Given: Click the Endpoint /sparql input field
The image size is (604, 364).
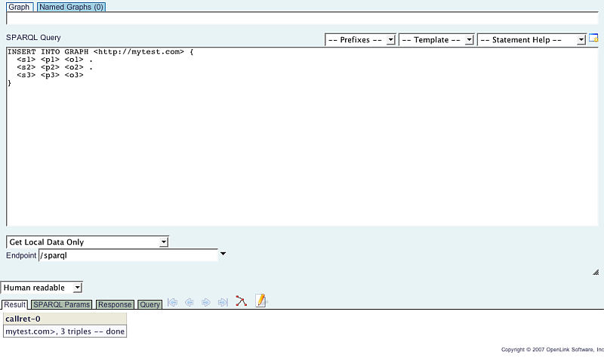Looking at the screenshot, I should pos(128,255).
